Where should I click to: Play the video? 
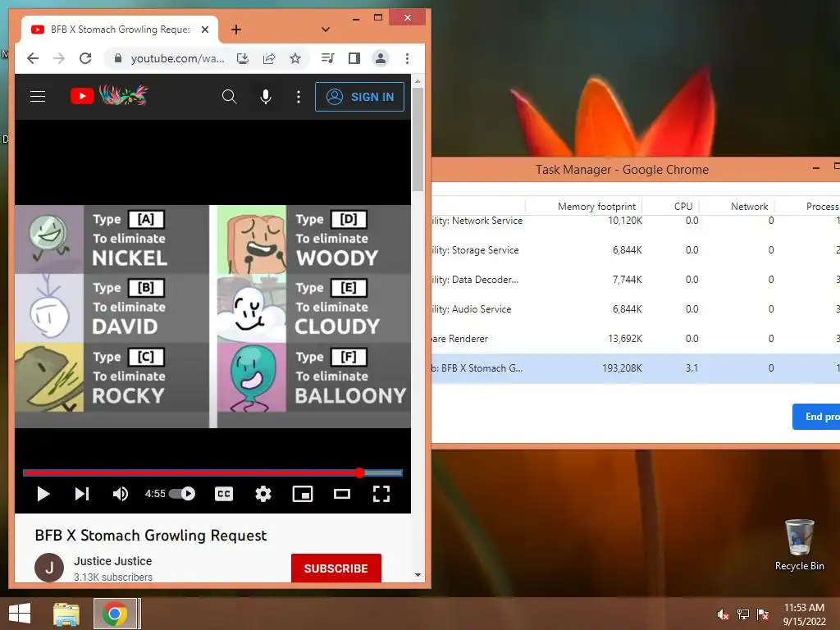(x=43, y=494)
